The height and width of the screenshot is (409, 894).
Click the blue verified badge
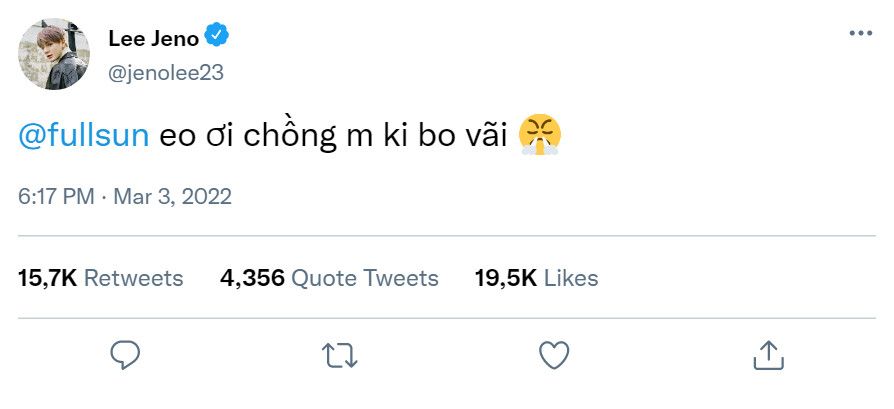[217, 35]
